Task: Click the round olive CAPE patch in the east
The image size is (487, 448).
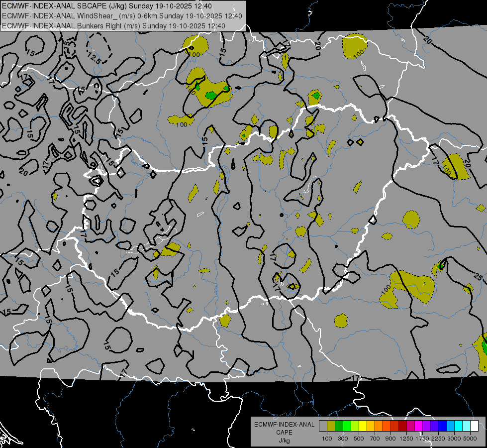Action: click(x=411, y=220)
